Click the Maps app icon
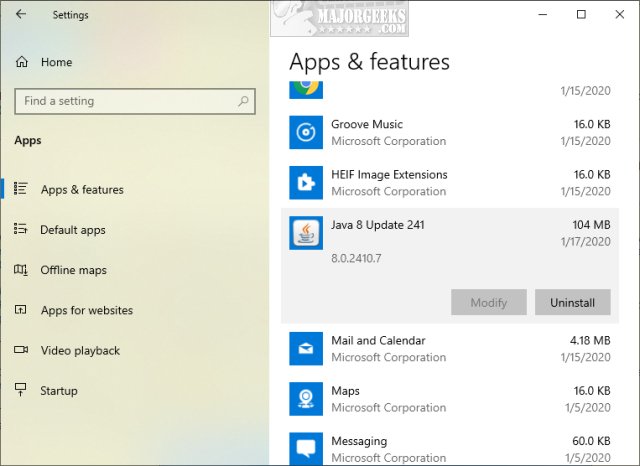 pyautogui.click(x=305, y=398)
